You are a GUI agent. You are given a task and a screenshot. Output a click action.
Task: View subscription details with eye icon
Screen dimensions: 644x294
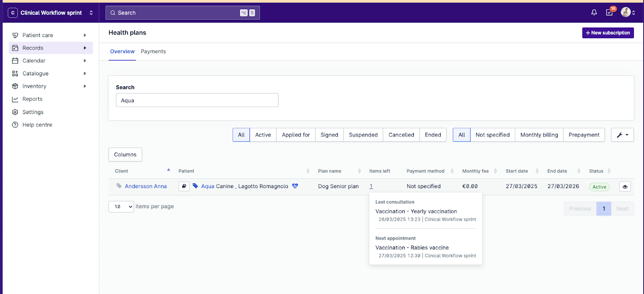(625, 186)
